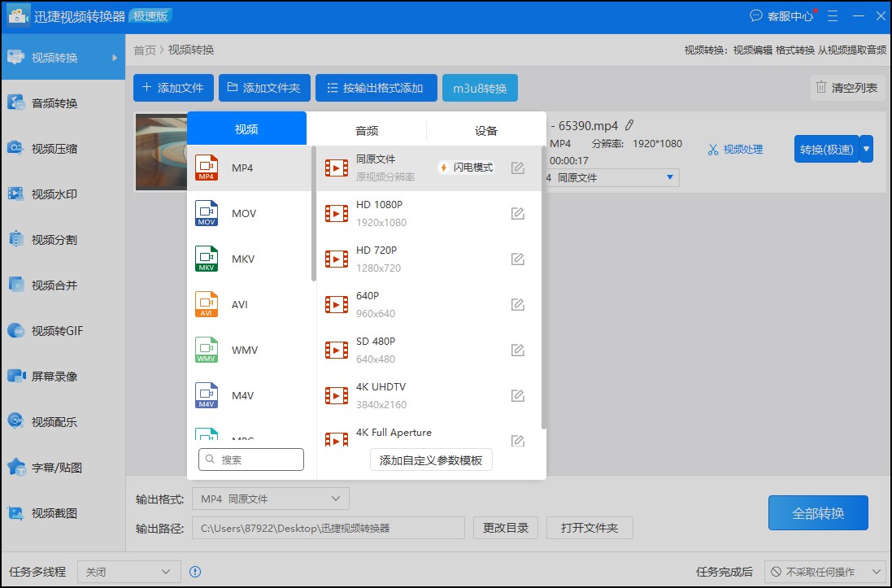The image size is (892, 588).
Task: Edit the HD 1080P preset parameters
Action: click(x=518, y=213)
